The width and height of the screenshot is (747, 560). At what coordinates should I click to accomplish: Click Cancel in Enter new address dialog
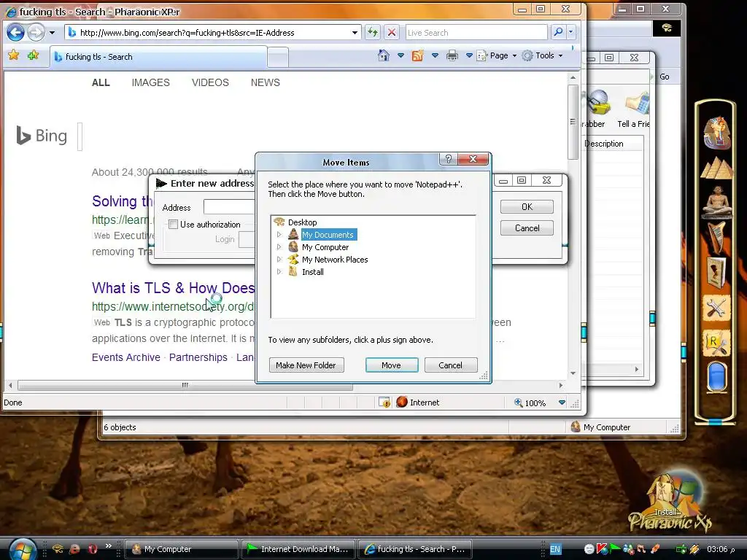(x=527, y=228)
